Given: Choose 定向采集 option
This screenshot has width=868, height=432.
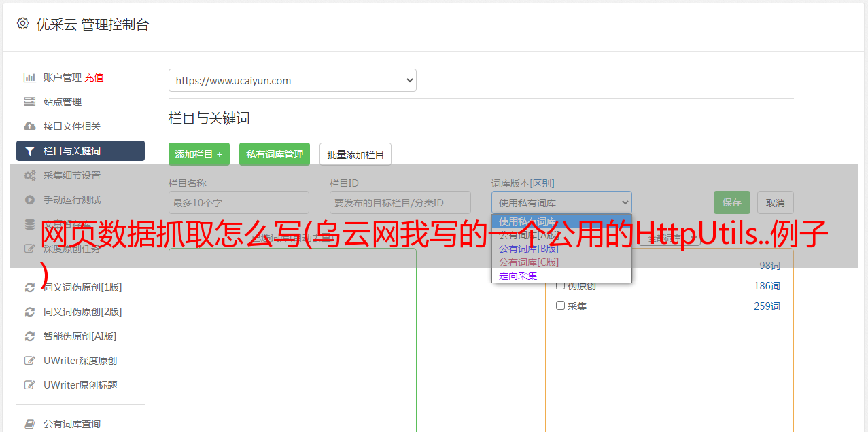Looking at the screenshot, I should 561,276.
